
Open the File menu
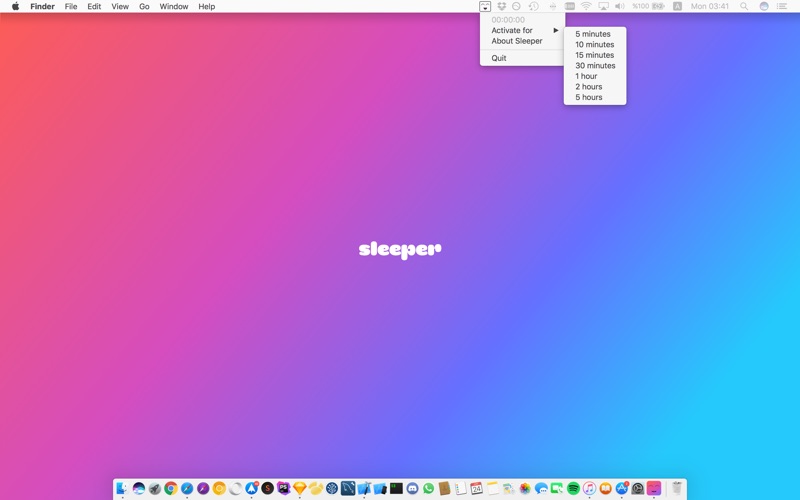(x=71, y=6)
